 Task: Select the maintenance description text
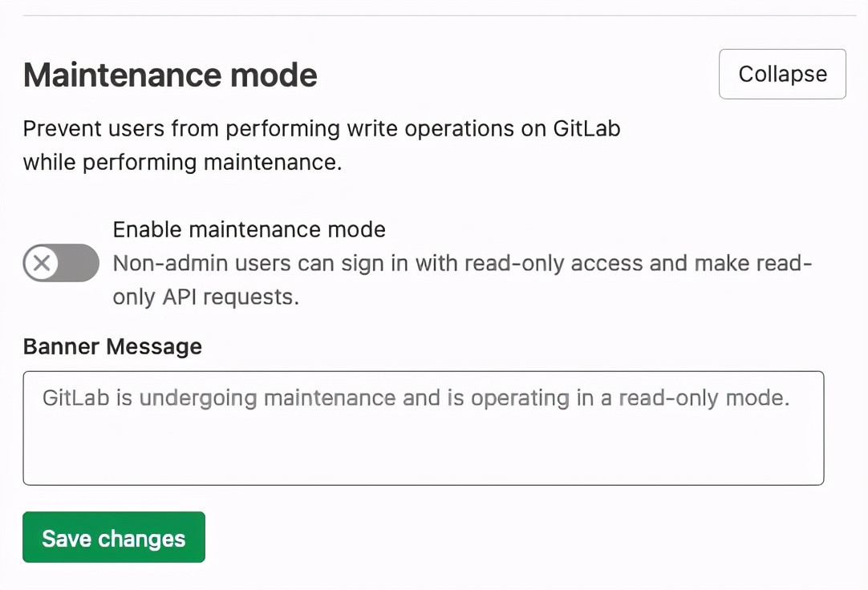click(x=321, y=144)
